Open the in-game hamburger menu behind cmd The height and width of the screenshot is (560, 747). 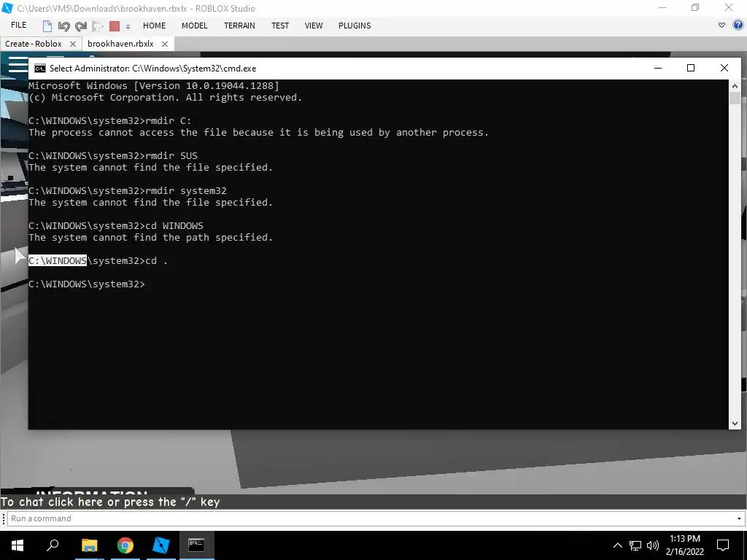click(18, 65)
